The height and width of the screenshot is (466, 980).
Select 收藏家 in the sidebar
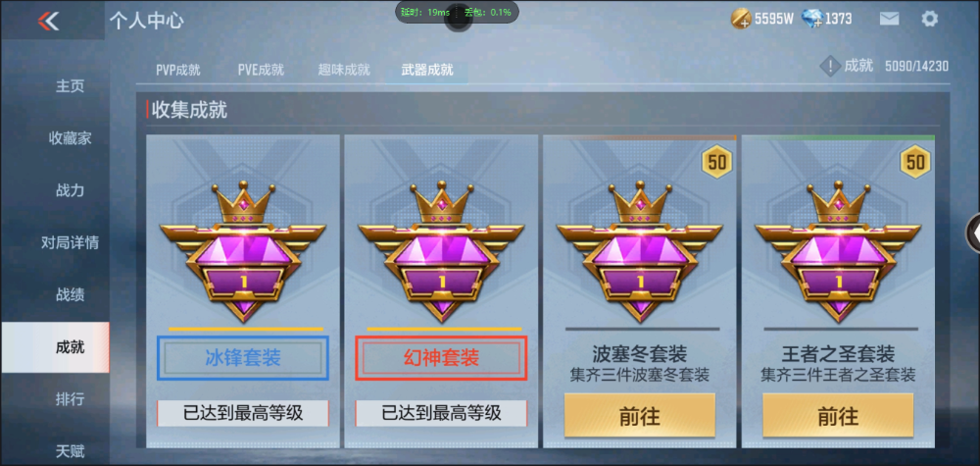coord(70,138)
